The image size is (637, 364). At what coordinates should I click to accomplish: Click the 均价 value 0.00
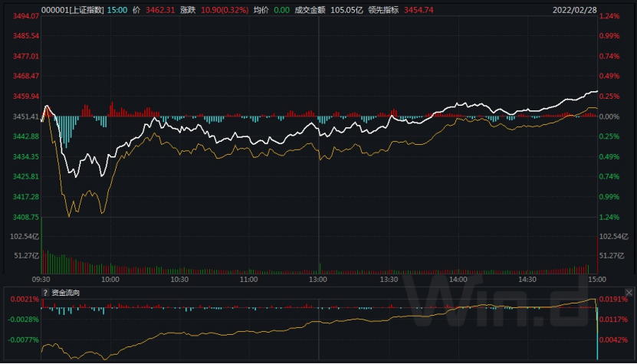[x=281, y=10]
